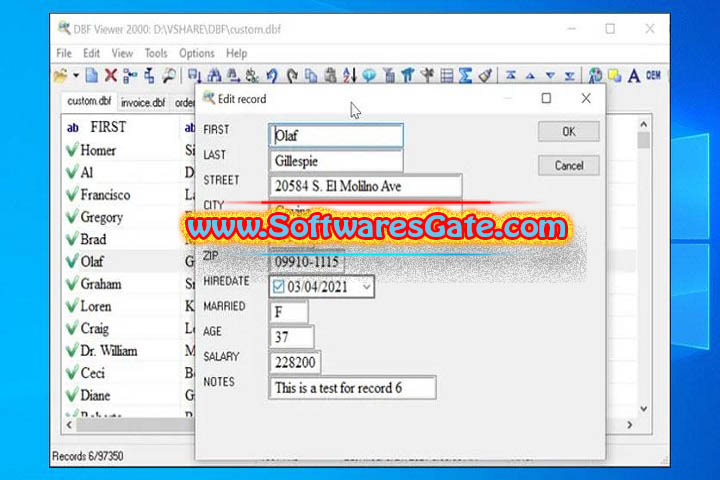Click the redo arrow icon
Image resolution: width=720 pixels, height=480 pixels.
tap(292, 75)
